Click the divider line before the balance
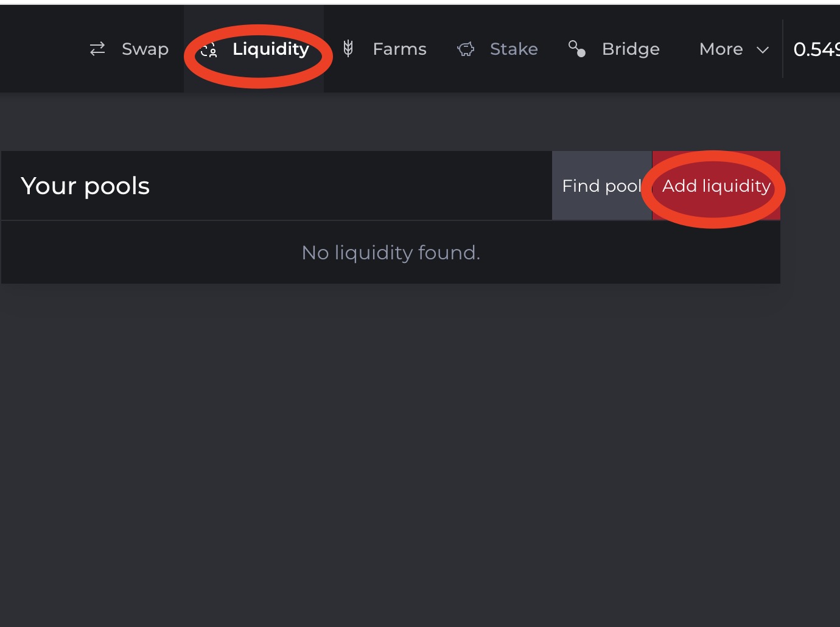840x627 pixels. coord(783,49)
